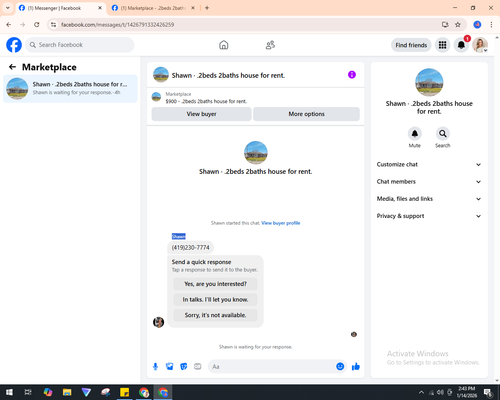Open the Facebook Home icon
Image resolution: width=500 pixels, height=400 pixels.
[x=224, y=45]
